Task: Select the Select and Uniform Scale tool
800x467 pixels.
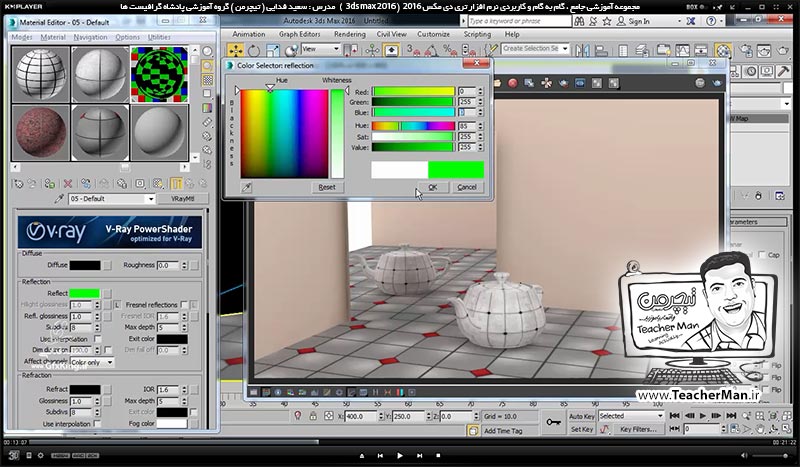Action: (x=272, y=50)
